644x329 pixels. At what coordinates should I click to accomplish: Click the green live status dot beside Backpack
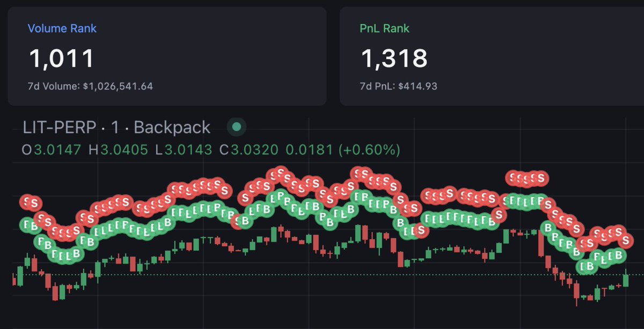pos(236,127)
